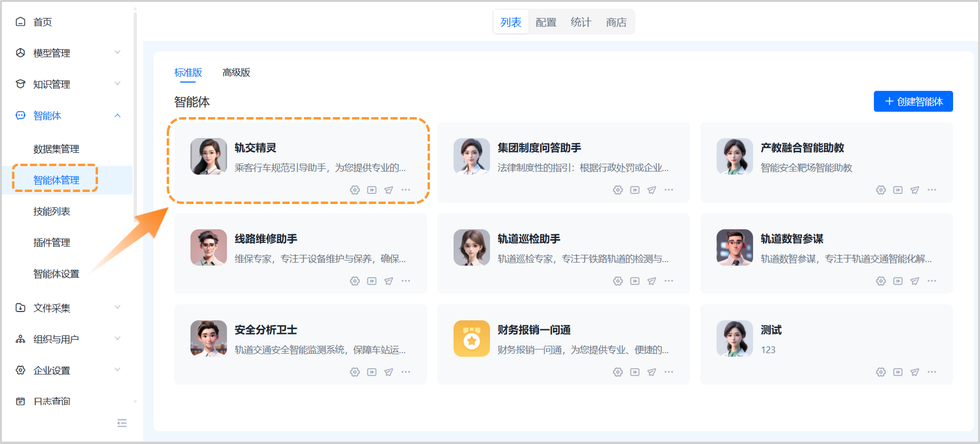Open settings gear on 轨道数智参谋 card
The height and width of the screenshot is (444, 980).
coord(881,281)
